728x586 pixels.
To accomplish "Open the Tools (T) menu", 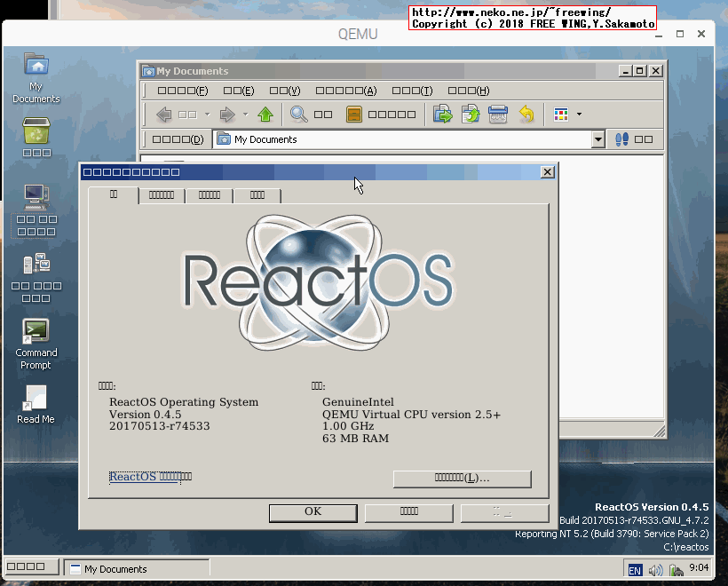I will click(412, 91).
